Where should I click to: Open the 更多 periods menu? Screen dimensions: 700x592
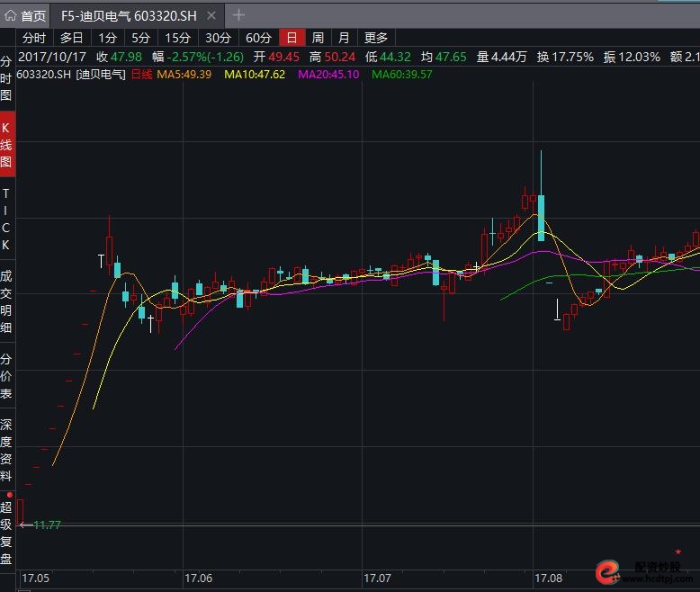pos(376,38)
